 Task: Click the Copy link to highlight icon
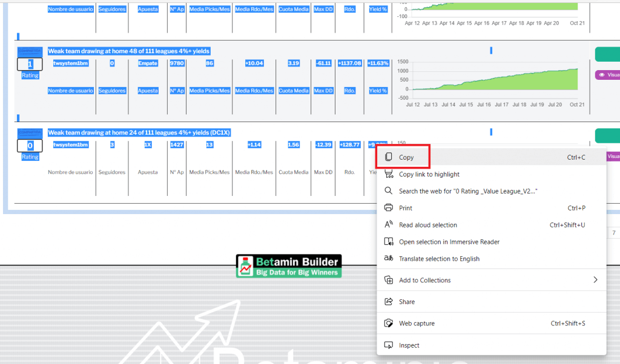click(389, 174)
